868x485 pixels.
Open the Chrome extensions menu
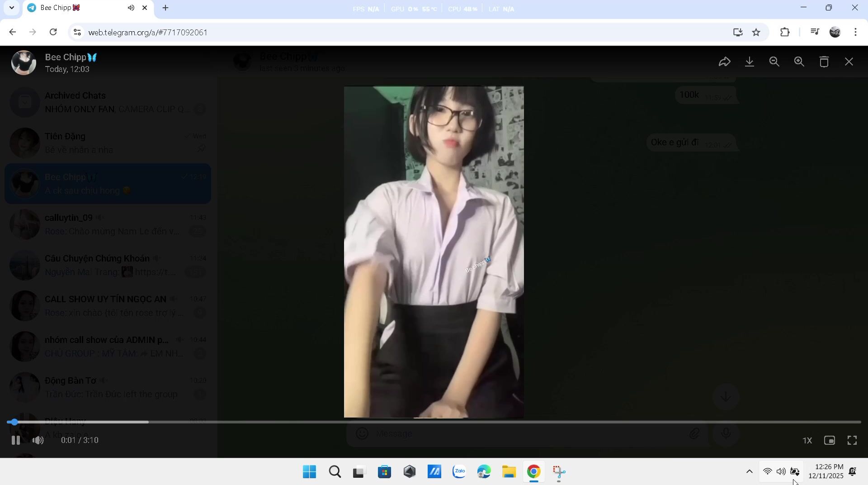click(x=785, y=32)
